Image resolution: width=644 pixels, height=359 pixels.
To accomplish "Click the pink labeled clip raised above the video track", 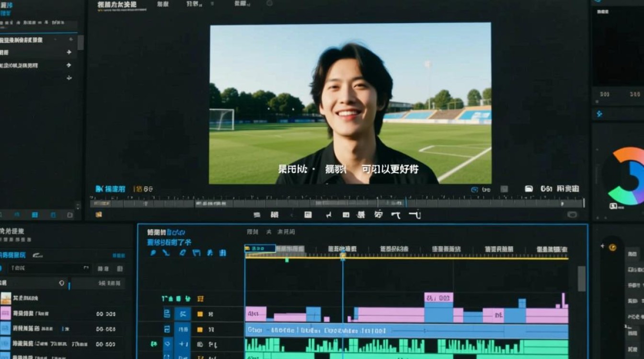I will click(438, 298).
